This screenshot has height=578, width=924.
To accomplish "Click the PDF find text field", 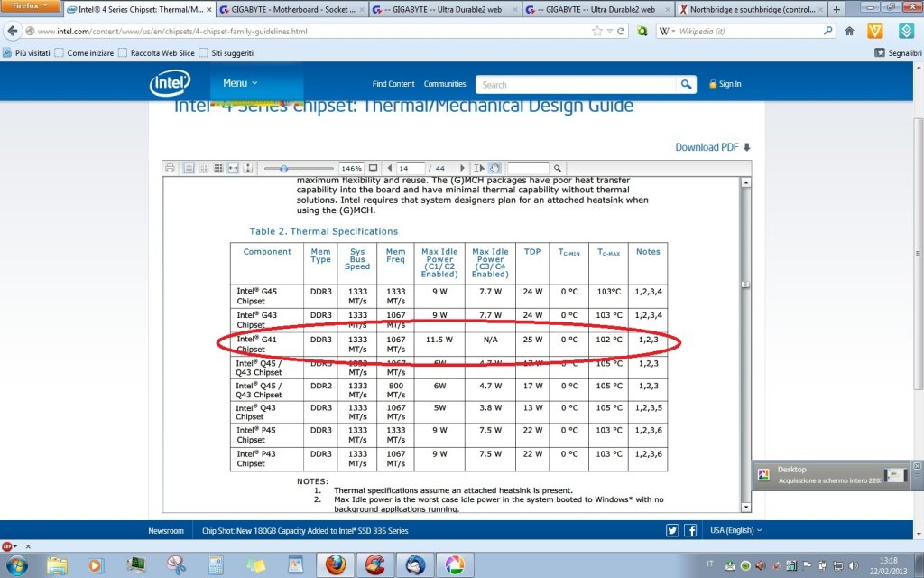I will [528, 168].
